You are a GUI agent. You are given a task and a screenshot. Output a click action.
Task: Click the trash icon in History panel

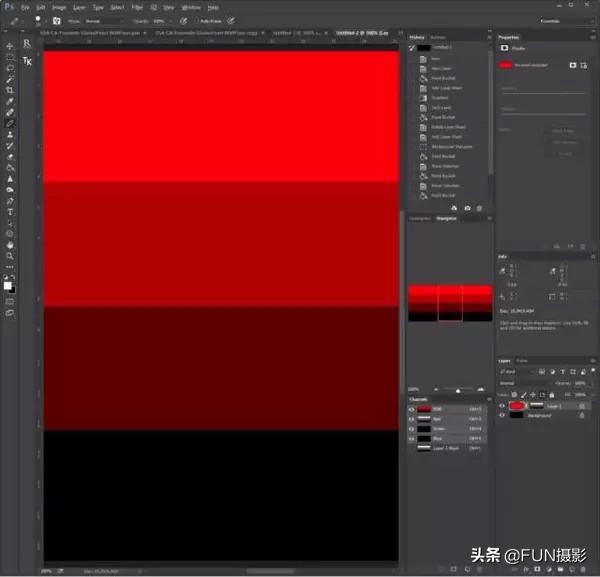[x=480, y=207]
